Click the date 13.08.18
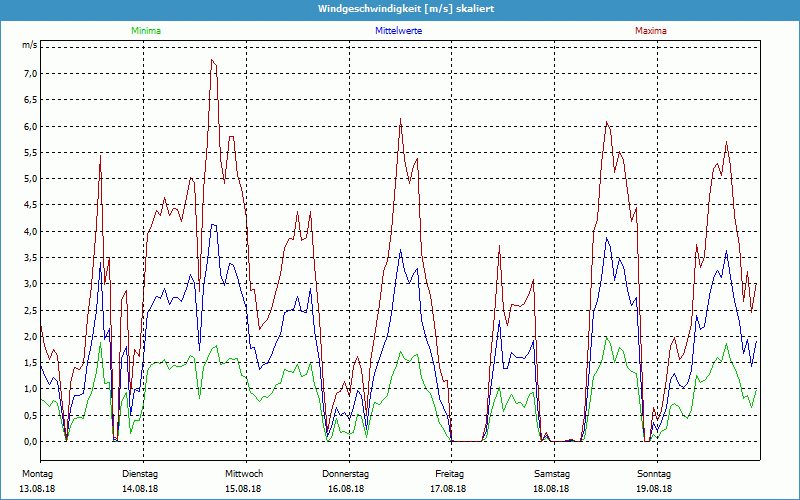 point(37,489)
